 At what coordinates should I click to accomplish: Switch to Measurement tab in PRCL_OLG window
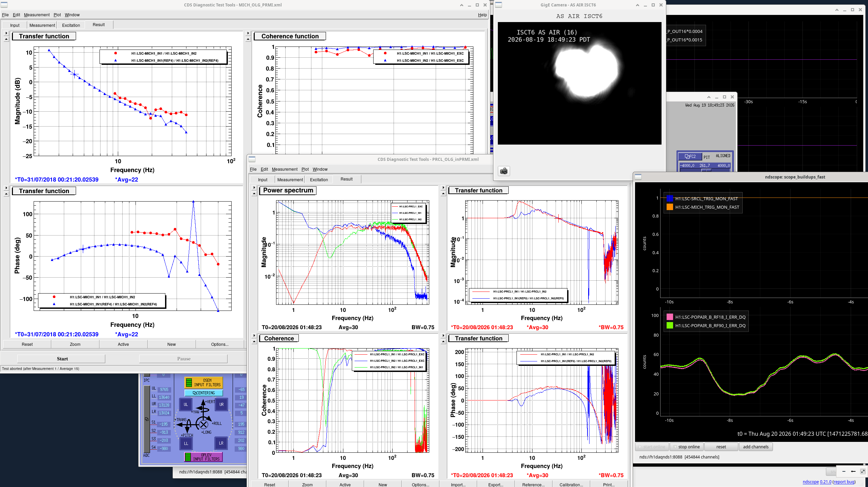click(x=290, y=180)
